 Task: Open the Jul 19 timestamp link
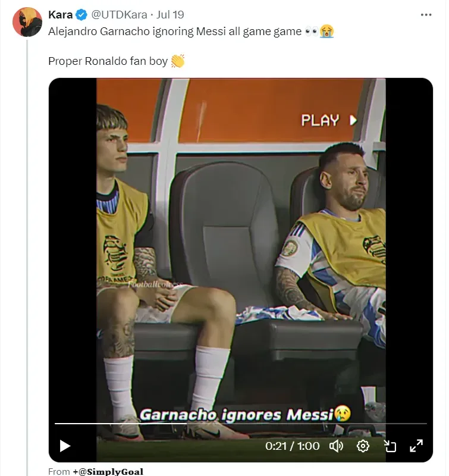pyautogui.click(x=172, y=15)
